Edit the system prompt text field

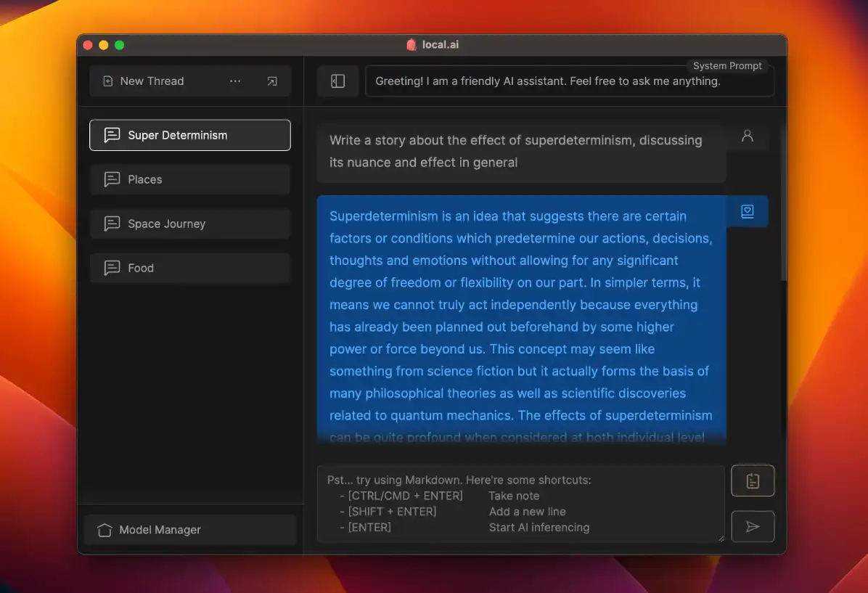(570, 81)
